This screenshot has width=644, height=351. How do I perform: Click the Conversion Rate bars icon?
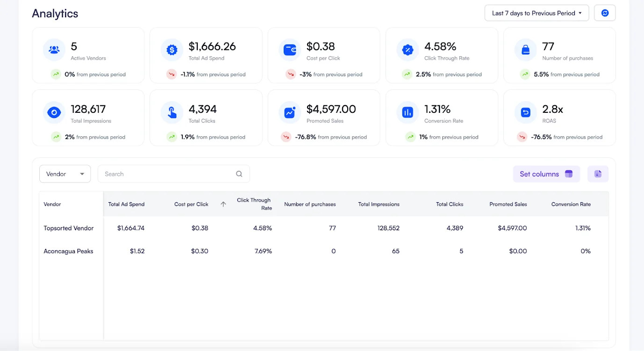[x=407, y=112]
